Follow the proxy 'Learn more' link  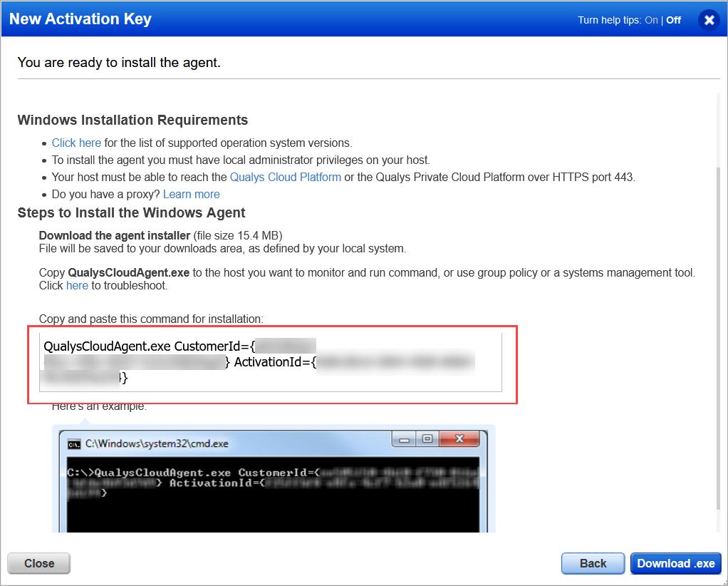[x=192, y=194]
